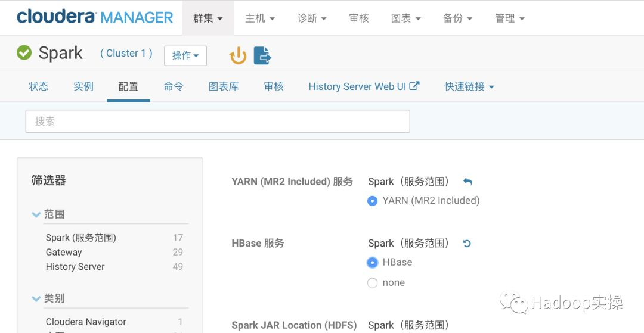This screenshot has height=333, width=644.
Task: Click count 17 beside Spark (服务范围)
Action: (178, 238)
